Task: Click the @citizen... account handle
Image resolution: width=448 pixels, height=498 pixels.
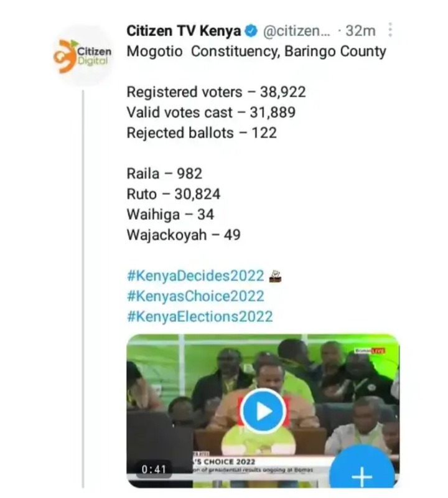Action: 297,31
